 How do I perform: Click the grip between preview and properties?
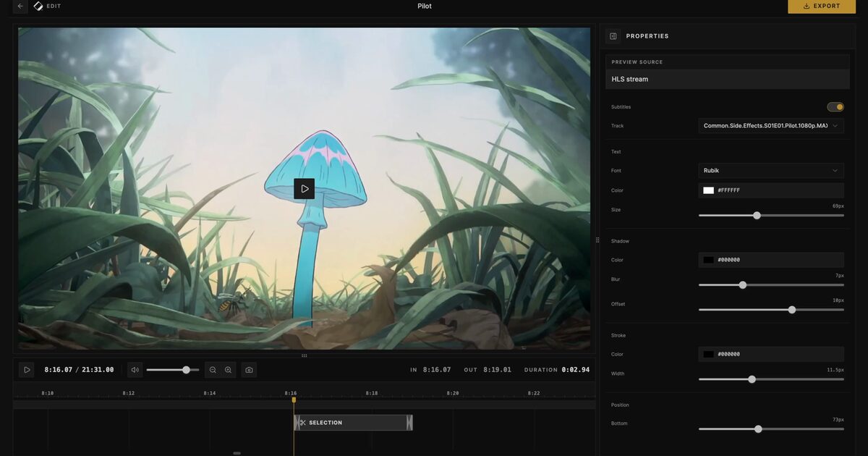[597, 240]
